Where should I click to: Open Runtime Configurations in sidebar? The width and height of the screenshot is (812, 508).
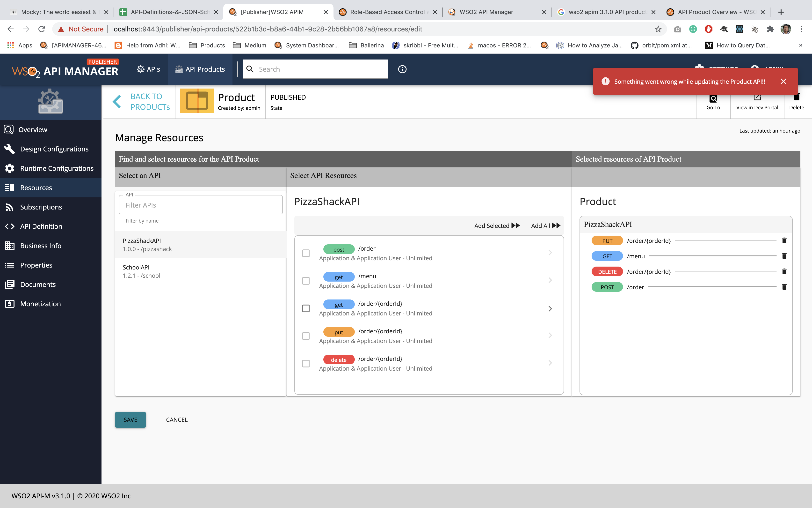[x=51, y=168]
